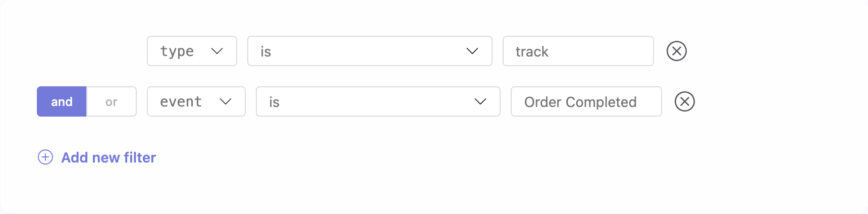This screenshot has width=868, height=214.
Task: Expand the "is" operator dropdown in event row
Action: 377,101
